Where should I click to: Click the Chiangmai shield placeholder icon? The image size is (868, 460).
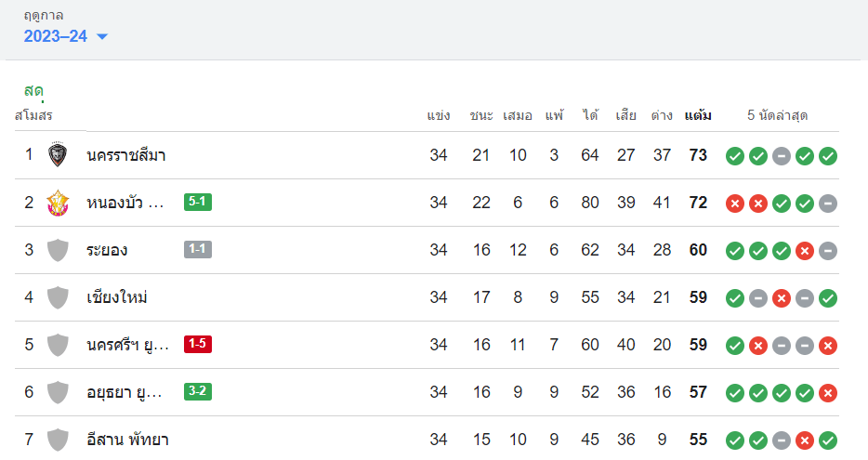(x=58, y=297)
